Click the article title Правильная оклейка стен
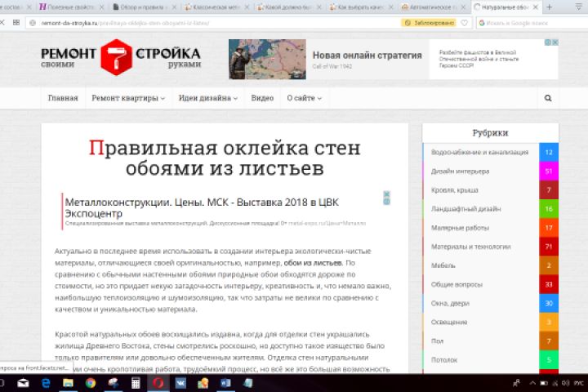The image size is (588, 392). [x=225, y=158]
